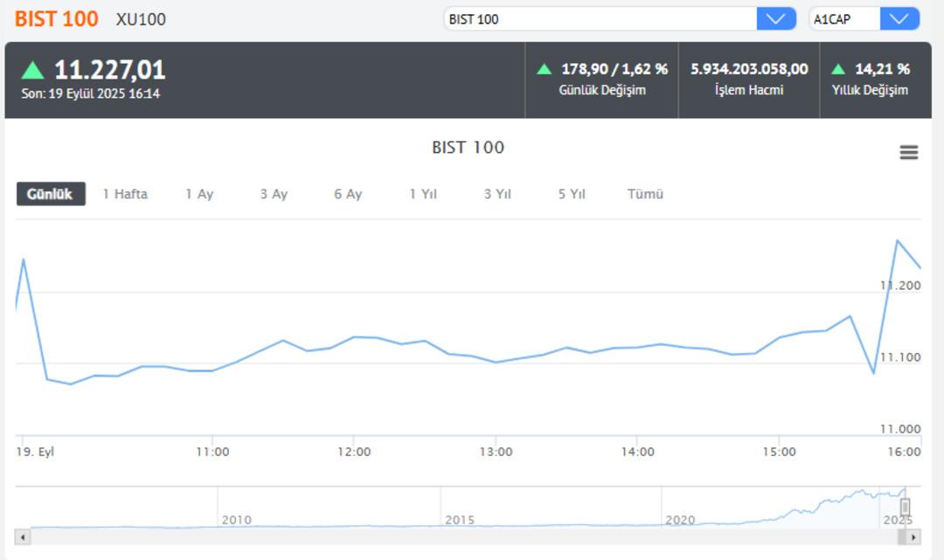Click the Yıllık Değişim label
944x560 pixels.
870,90
